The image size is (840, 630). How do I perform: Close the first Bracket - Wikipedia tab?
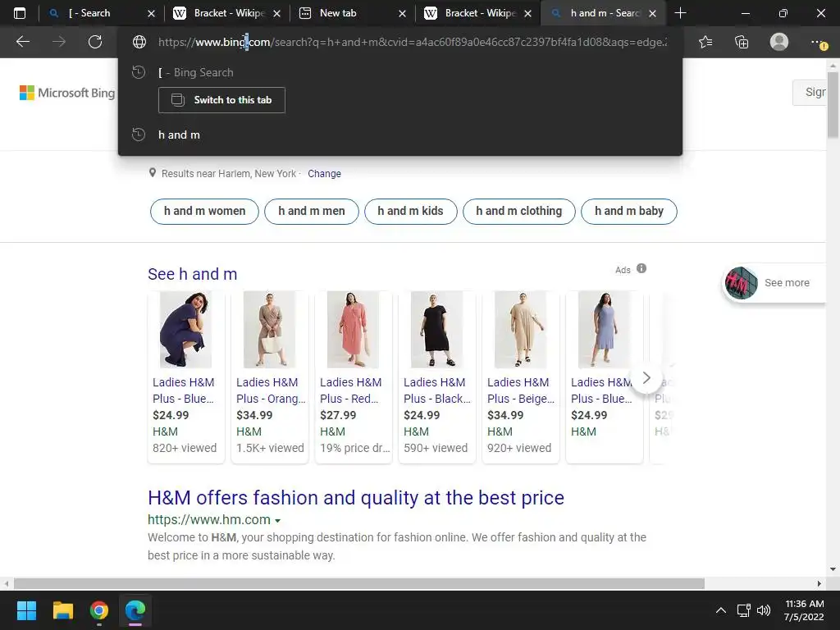[277, 13]
